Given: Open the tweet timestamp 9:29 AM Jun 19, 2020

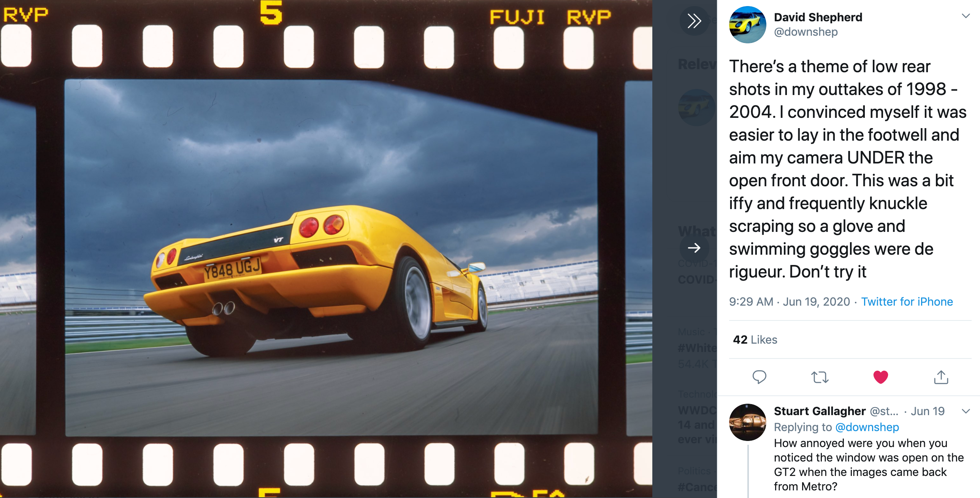Looking at the screenshot, I should (789, 302).
